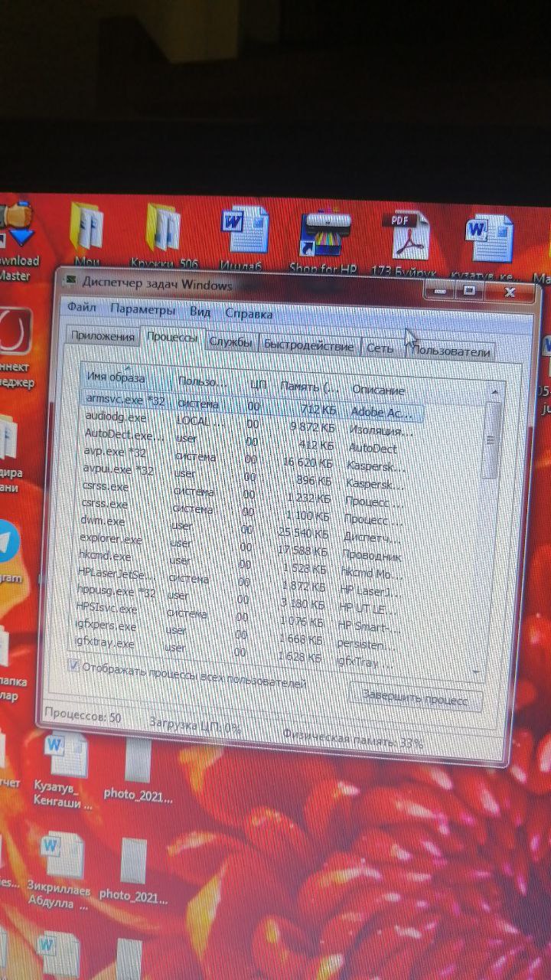Click Загрузка ЦП: 0% status text
Image resolution: width=551 pixels, height=980 pixels.
tap(194, 724)
